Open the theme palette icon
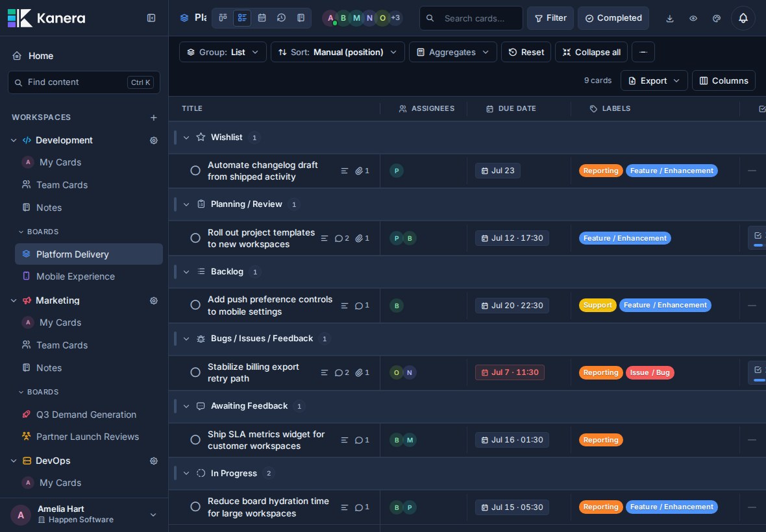The height and width of the screenshot is (532, 766). (717, 18)
